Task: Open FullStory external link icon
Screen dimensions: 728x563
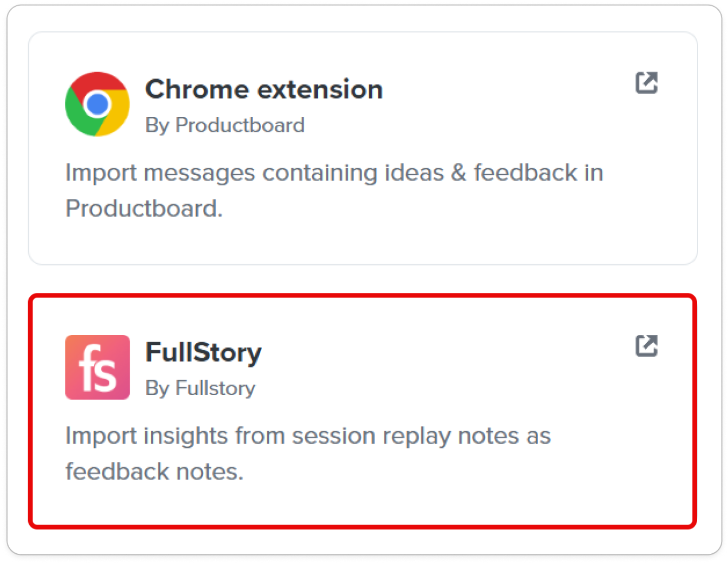Action: pos(647,346)
